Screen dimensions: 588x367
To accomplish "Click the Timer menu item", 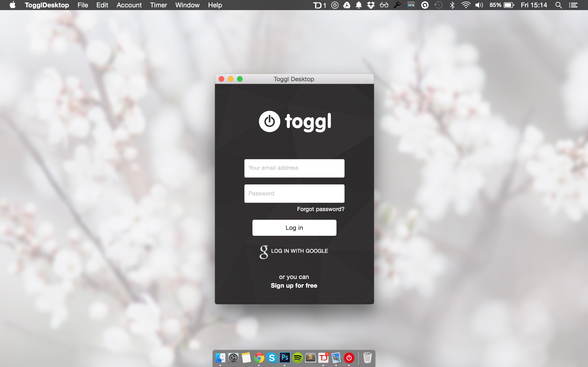I will (158, 5).
